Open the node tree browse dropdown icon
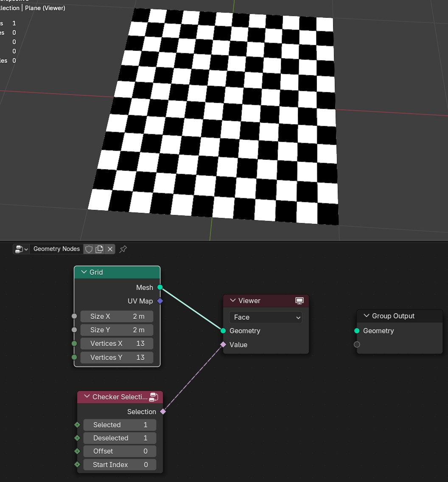The image size is (448, 482). coord(22,249)
